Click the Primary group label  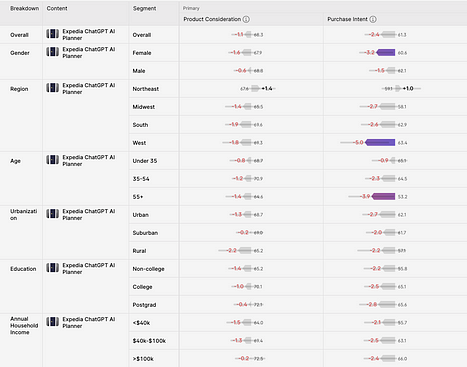point(191,8)
